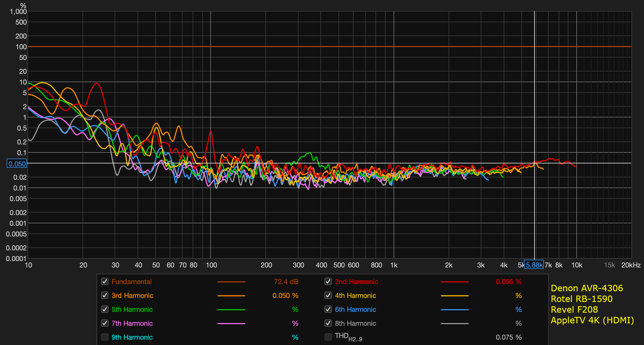The width and height of the screenshot is (644, 345).
Task: Toggle the 4th Harmonic checkbox
Action: (328, 295)
